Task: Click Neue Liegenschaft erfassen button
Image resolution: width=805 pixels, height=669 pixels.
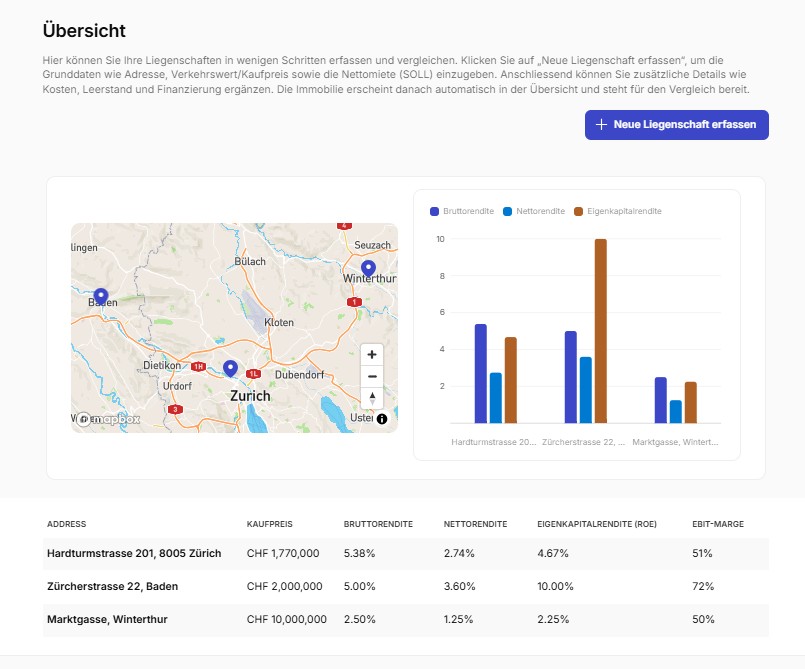Action: click(677, 125)
